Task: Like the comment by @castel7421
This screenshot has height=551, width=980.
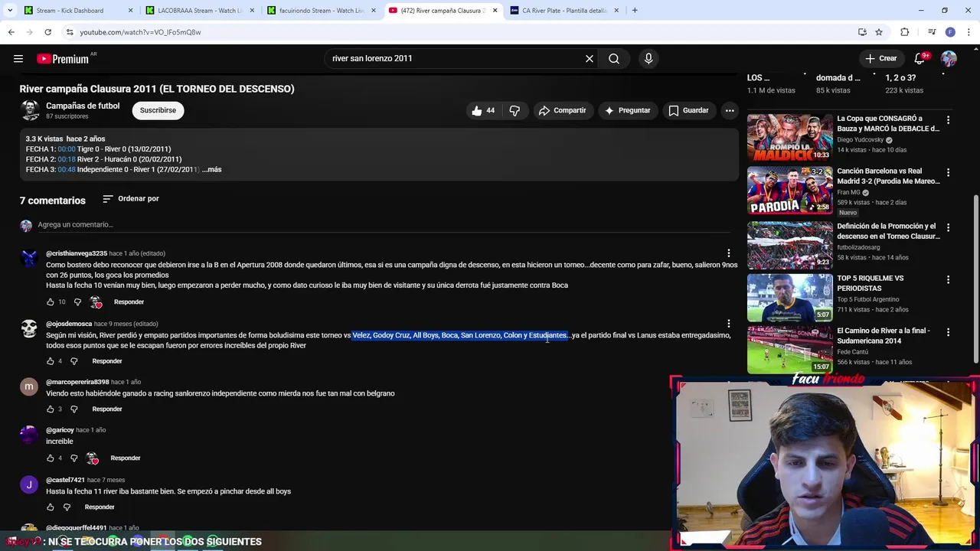Action: click(51, 507)
